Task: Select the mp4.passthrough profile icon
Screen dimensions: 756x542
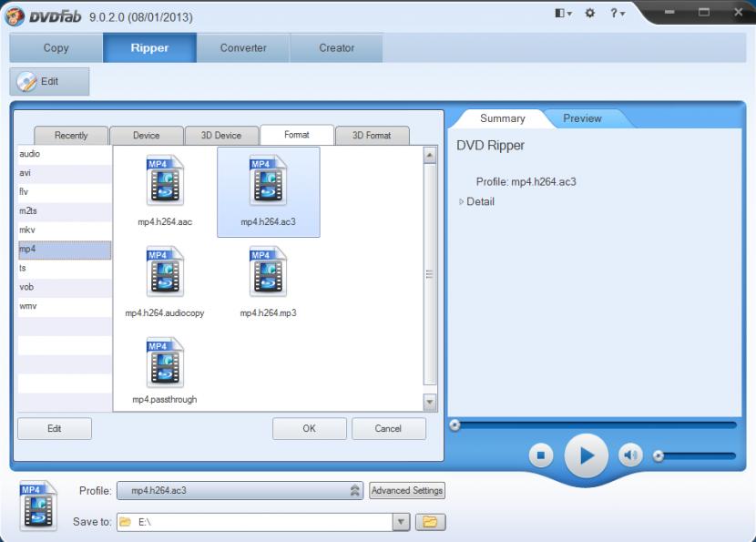Action: click(165, 362)
